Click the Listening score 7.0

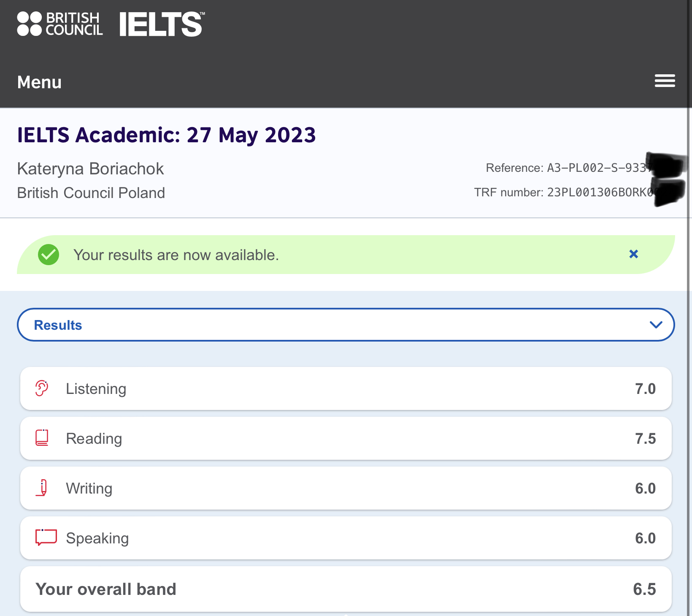(x=645, y=389)
